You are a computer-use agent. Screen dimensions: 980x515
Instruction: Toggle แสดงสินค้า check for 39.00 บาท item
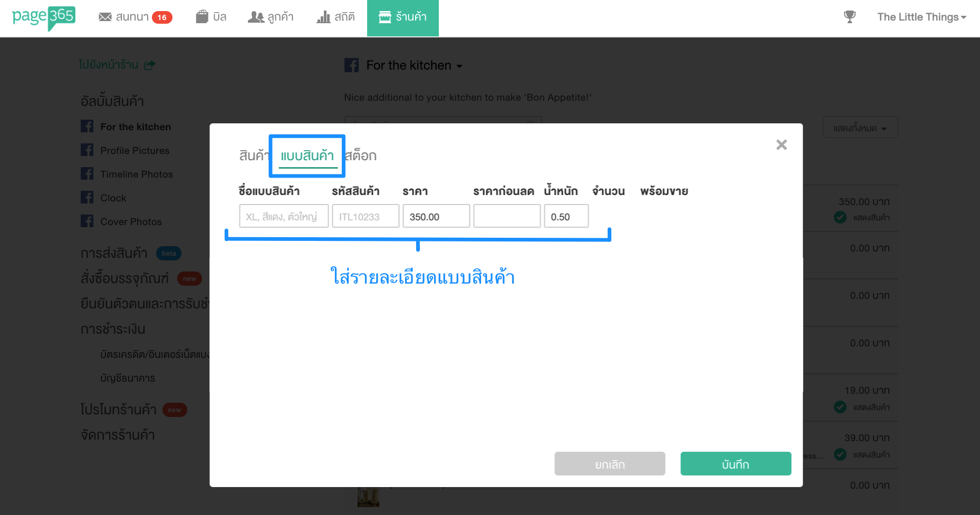click(x=840, y=454)
